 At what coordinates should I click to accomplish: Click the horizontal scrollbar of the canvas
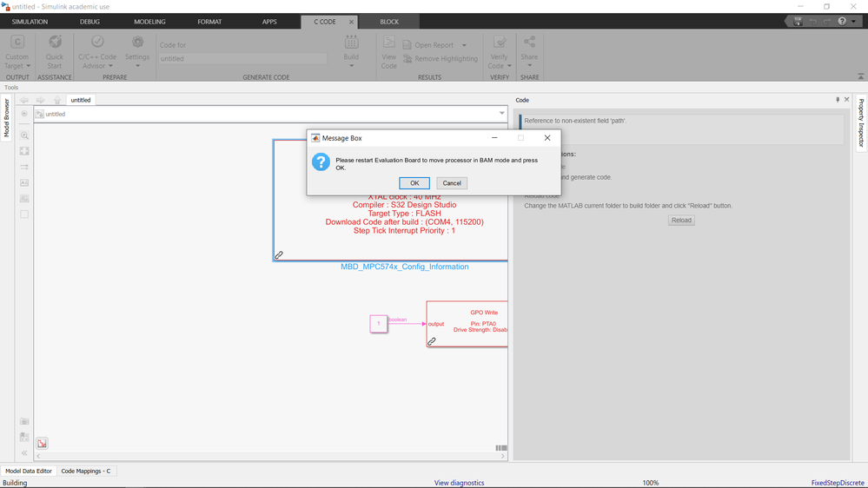pos(270,457)
